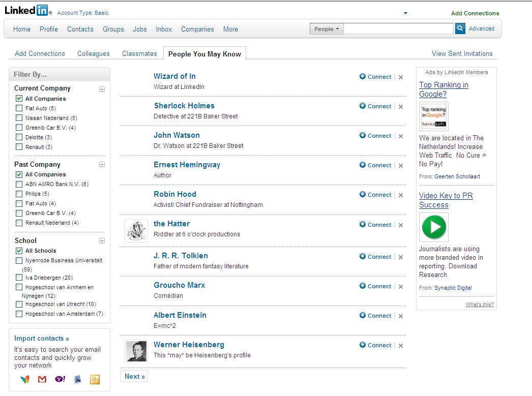Connect with Sherlock Holmes
Screen dimensions: 532x396
click(x=375, y=106)
